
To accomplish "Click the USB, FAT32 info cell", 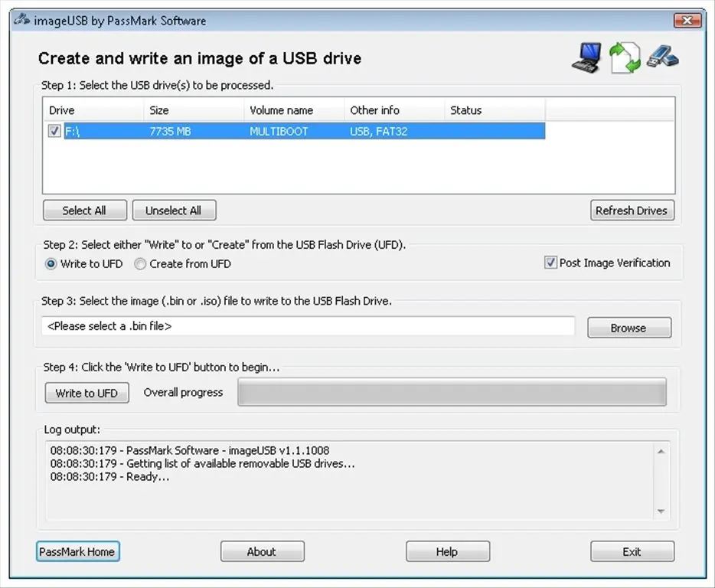I will tap(378, 132).
